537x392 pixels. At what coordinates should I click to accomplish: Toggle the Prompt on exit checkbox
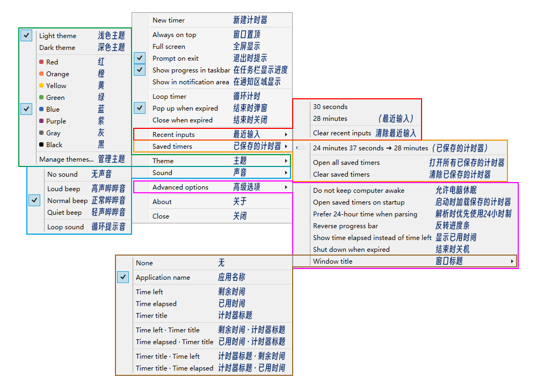tap(140, 58)
